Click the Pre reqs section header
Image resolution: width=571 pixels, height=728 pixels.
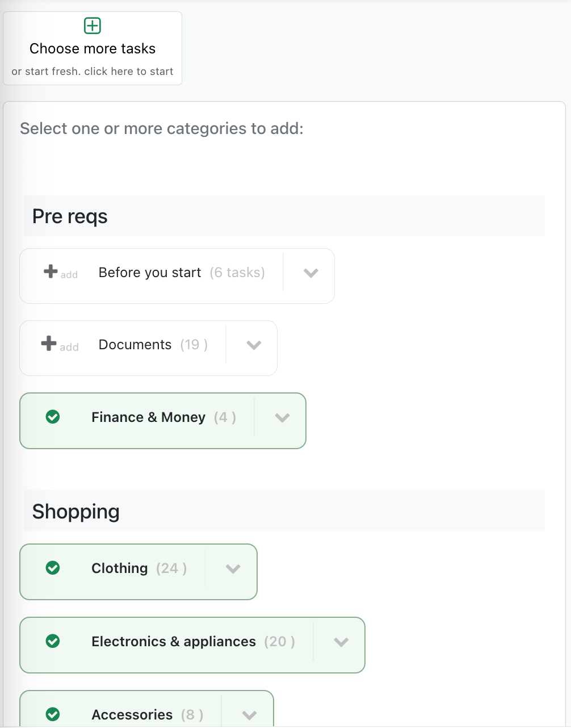pos(70,216)
